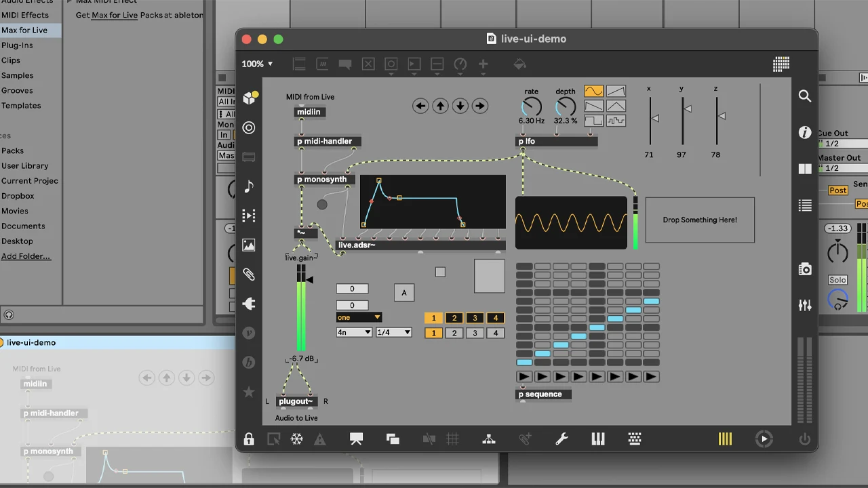Select the random sample-and-hold LFO shape
The height and width of the screenshot is (488, 868).
click(616, 121)
